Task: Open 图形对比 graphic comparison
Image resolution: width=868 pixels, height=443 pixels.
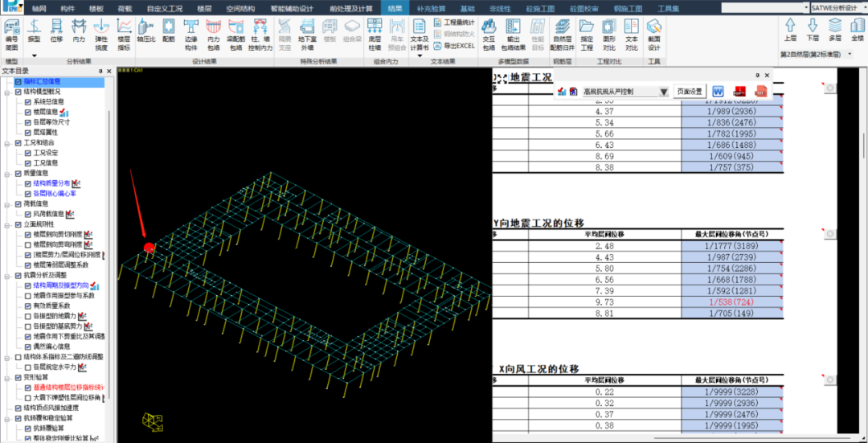Action: 609,35
